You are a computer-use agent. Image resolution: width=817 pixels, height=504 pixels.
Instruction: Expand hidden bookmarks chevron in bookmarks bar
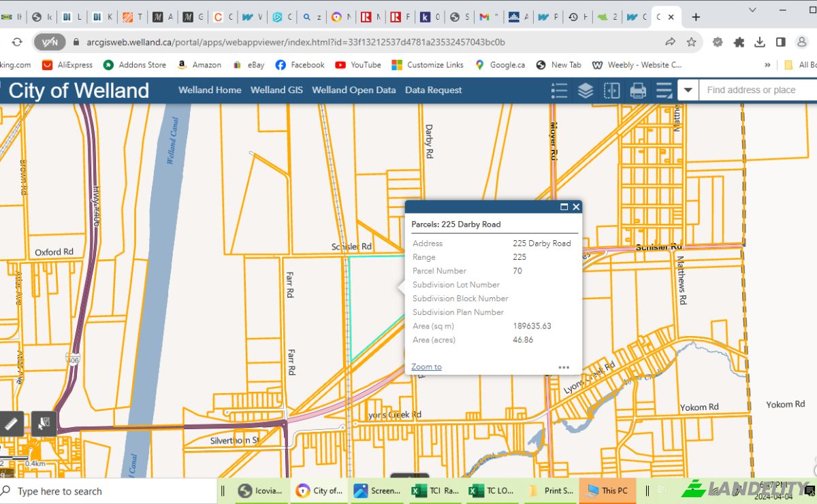[768, 65]
